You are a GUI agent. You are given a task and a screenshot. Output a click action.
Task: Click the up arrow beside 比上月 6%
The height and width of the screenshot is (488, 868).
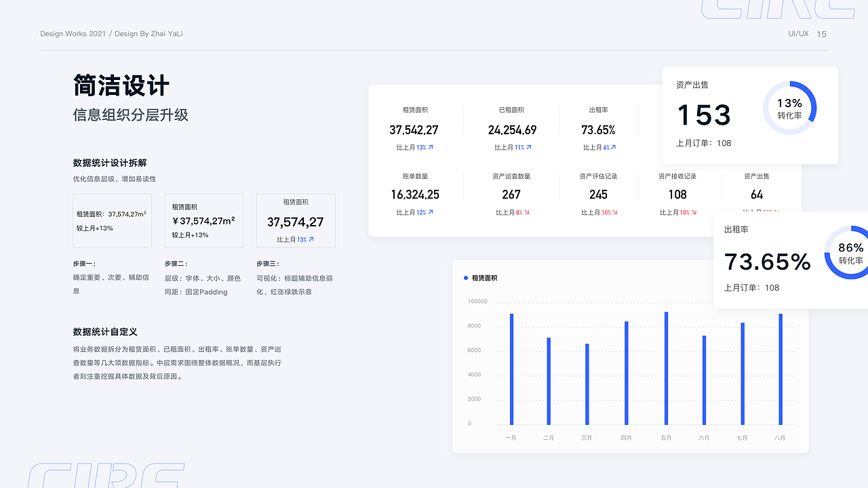tap(613, 147)
